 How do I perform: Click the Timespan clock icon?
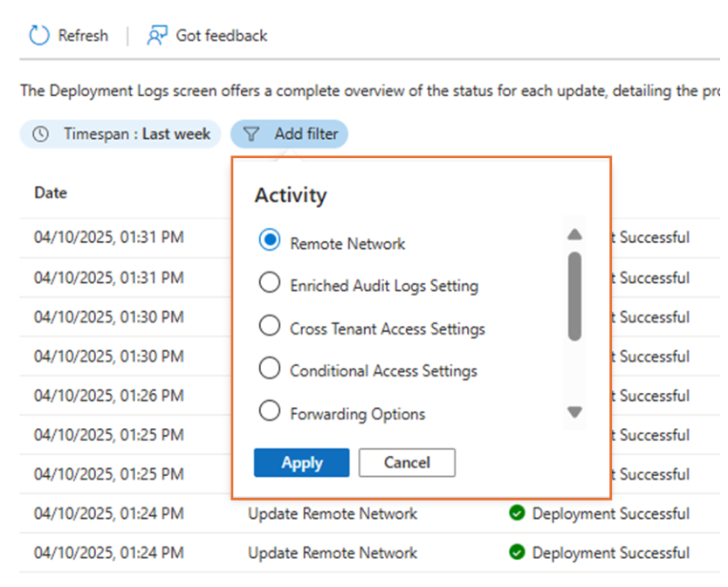(x=41, y=134)
